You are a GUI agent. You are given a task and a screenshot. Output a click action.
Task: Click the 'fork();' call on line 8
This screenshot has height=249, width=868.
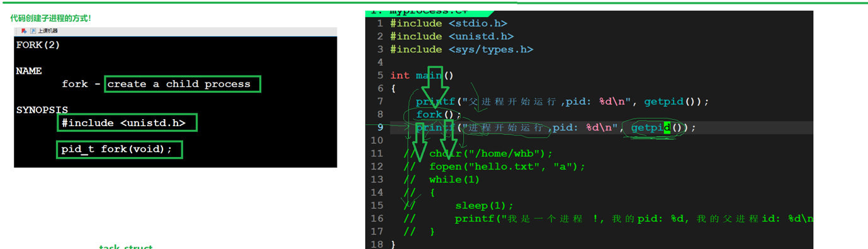point(439,115)
